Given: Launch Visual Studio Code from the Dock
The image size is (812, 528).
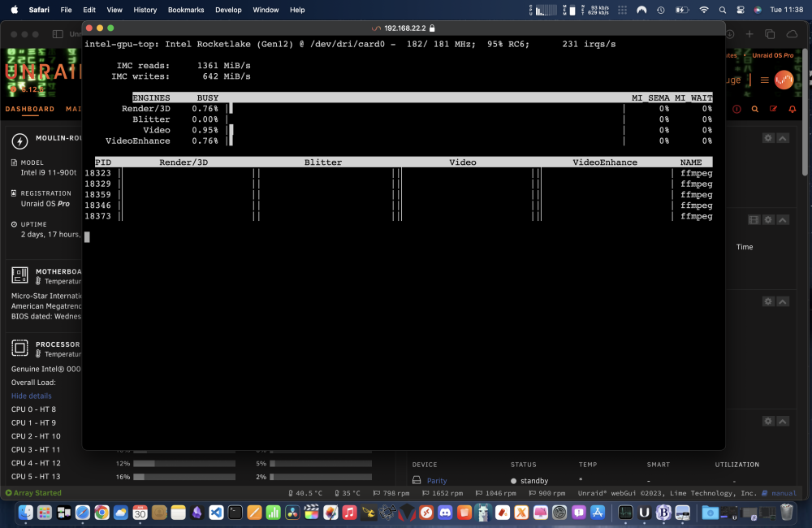Looking at the screenshot, I should 216,513.
